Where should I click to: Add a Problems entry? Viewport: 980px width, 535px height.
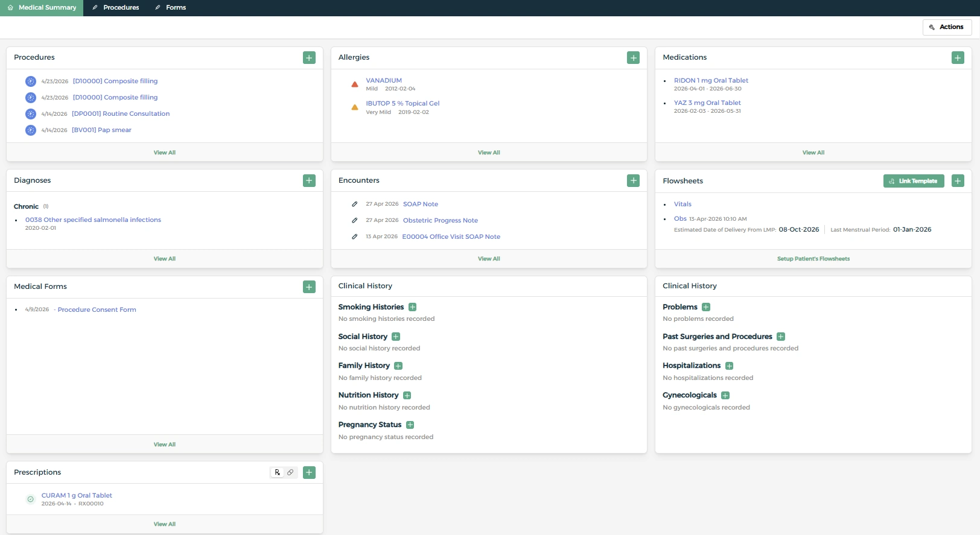click(x=706, y=307)
